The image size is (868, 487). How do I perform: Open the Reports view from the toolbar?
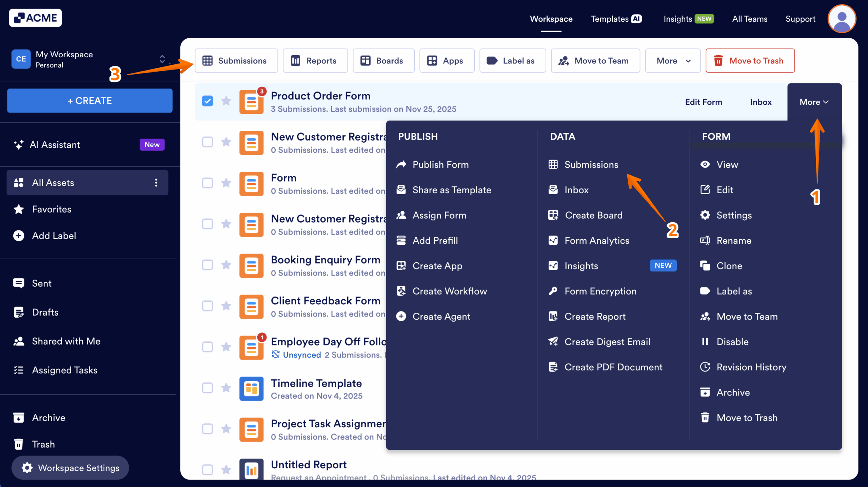coord(315,61)
